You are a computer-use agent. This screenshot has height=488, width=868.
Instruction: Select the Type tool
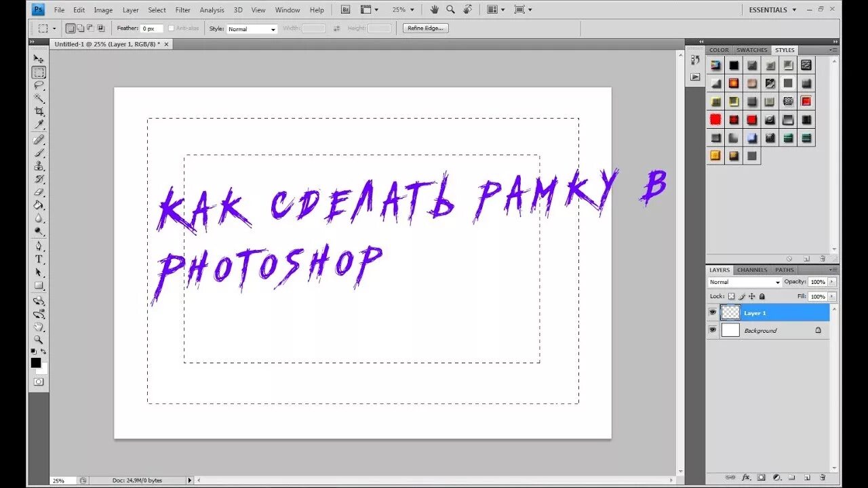(39, 259)
